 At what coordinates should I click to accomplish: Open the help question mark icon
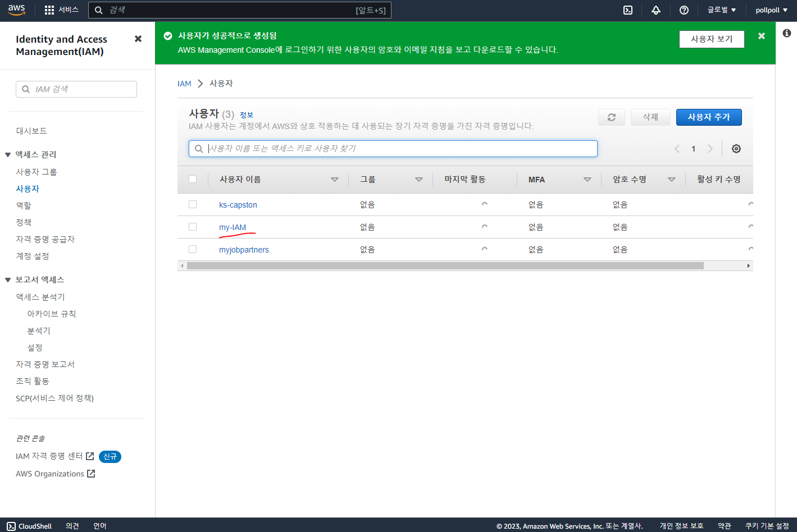pos(684,10)
